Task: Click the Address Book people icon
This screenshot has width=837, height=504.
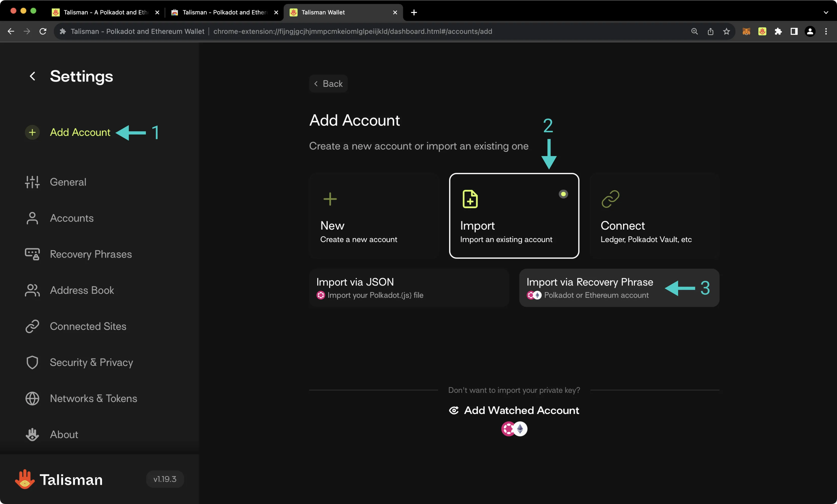Action: click(32, 290)
